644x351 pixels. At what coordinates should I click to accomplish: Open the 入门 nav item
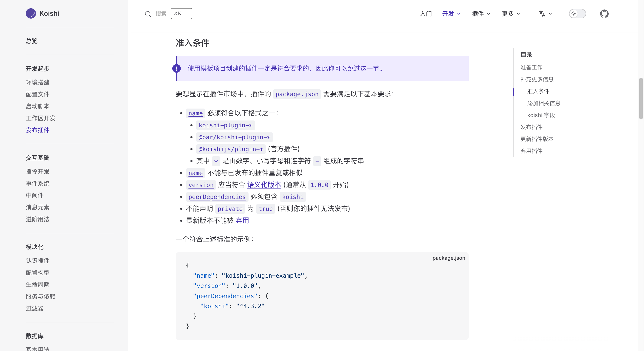pyautogui.click(x=426, y=13)
